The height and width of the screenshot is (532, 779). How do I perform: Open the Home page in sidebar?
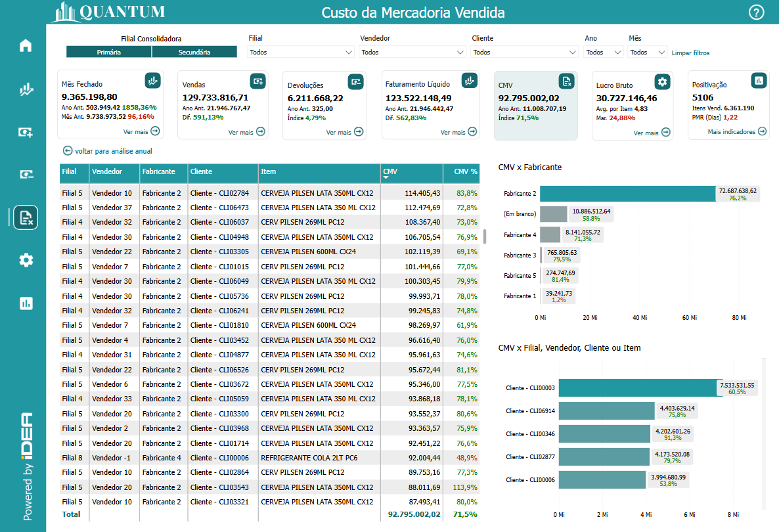pos(26,46)
